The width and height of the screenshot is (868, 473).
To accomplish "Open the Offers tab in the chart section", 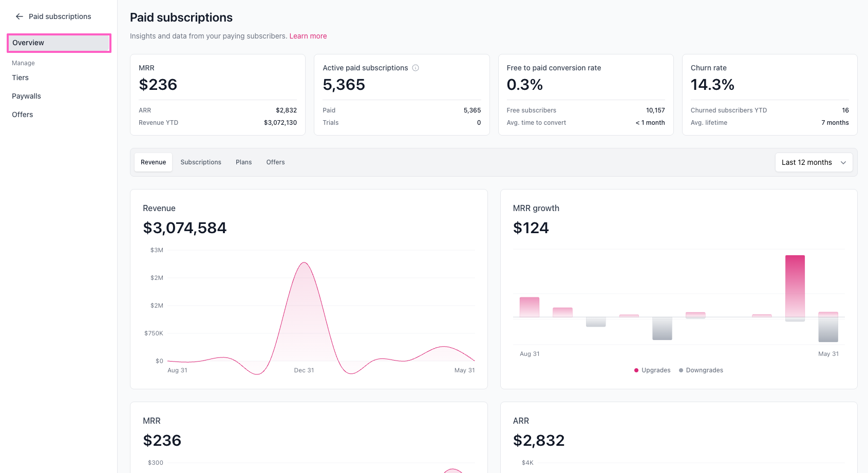I will [275, 162].
